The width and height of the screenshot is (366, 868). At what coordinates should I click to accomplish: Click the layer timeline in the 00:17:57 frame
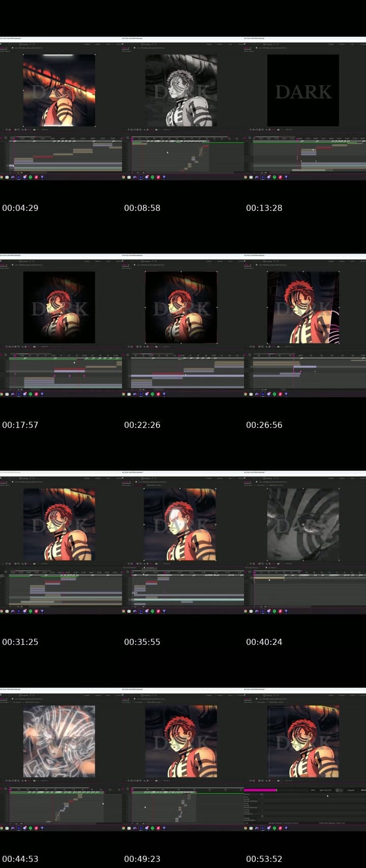65,373
